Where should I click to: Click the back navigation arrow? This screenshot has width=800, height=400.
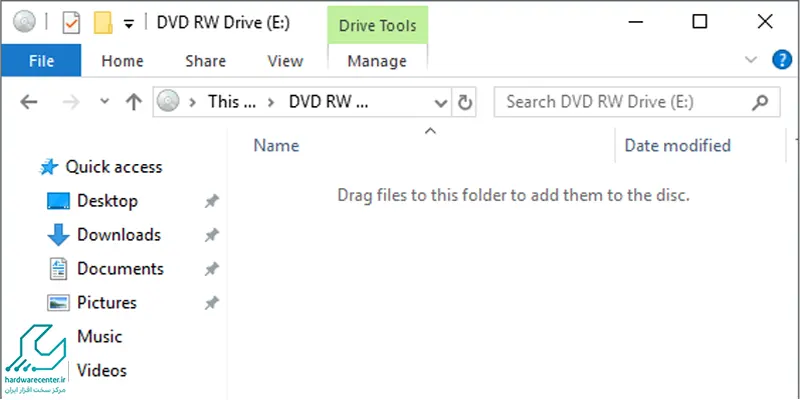(29, 101)
